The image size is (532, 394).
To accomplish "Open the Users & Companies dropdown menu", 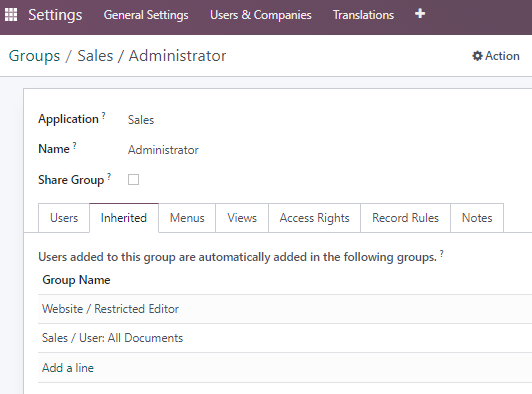I will click(x=261, y=15).
